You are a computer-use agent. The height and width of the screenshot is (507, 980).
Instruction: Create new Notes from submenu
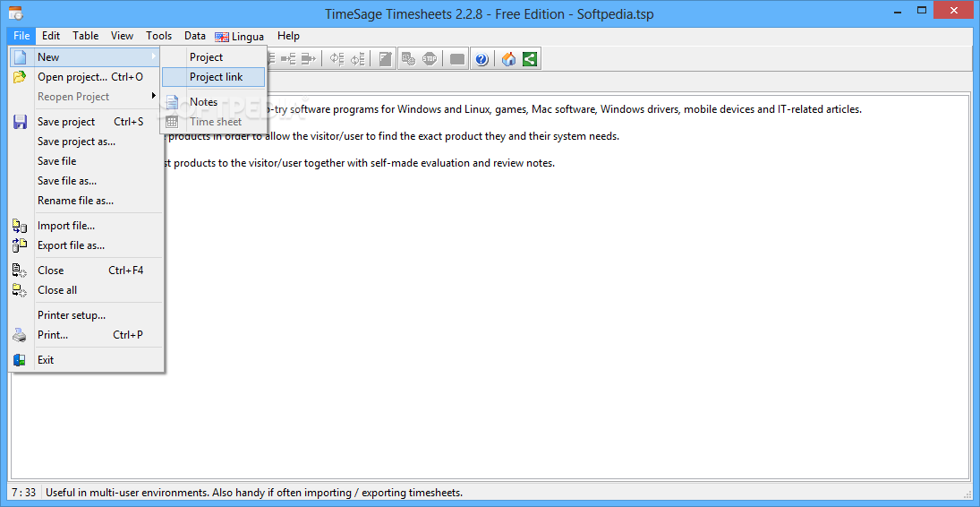coord(214,102)
